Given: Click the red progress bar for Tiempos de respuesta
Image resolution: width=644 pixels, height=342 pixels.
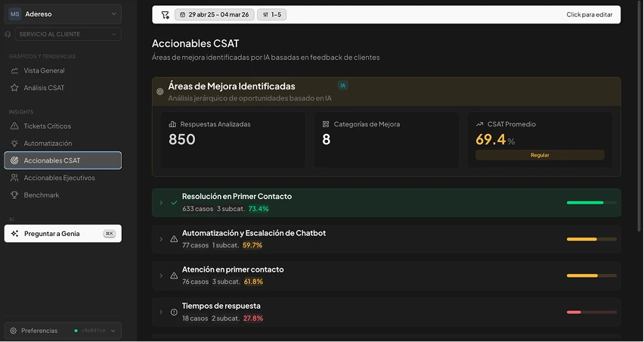Looking at the screenshot, I should [x=591, y=312].
